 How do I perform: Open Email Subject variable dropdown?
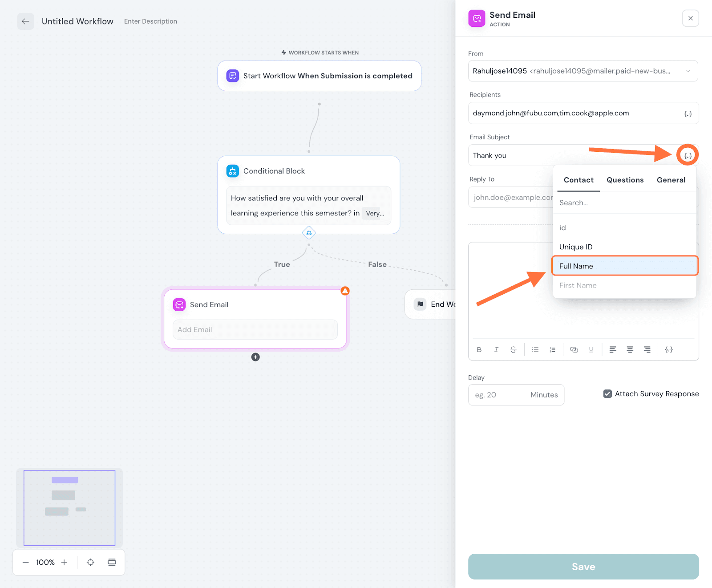[688, 155]
